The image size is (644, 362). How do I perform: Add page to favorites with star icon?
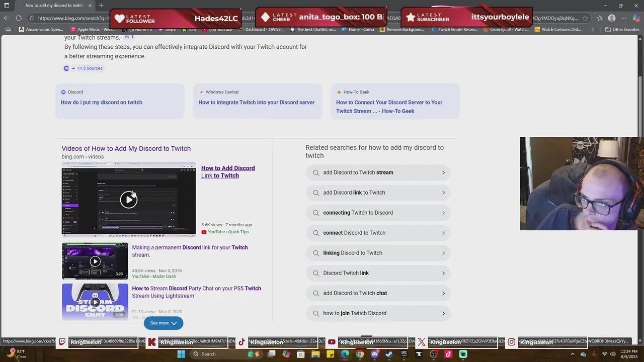pyautogui.click(x=585, y=18)
